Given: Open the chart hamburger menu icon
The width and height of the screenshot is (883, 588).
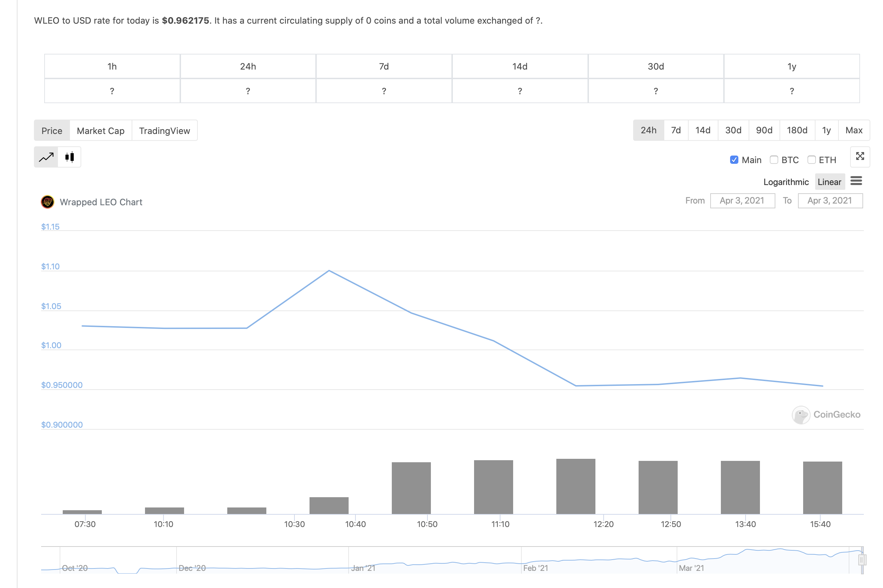Looking at the screenshot, I should coord(856,181).
